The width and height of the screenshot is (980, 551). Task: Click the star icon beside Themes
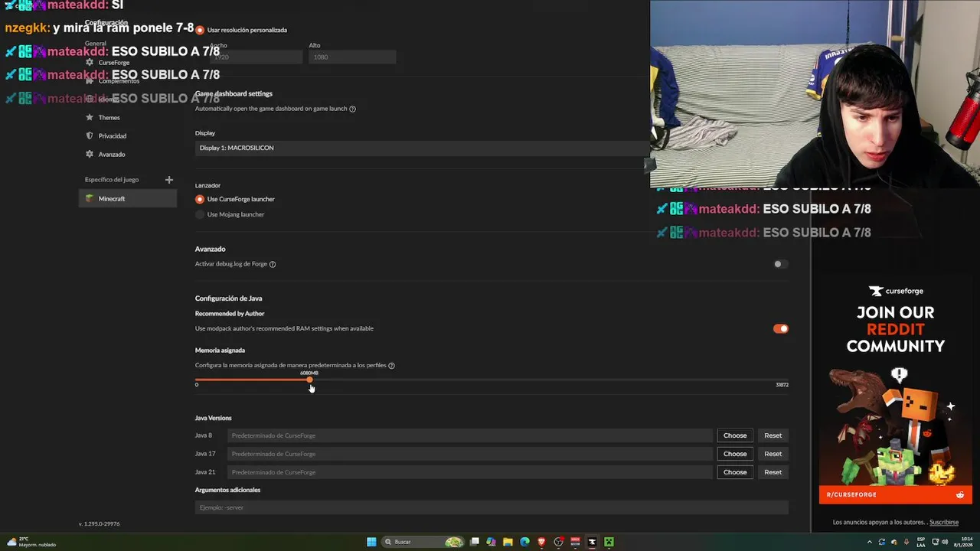[x=90, y=117]
